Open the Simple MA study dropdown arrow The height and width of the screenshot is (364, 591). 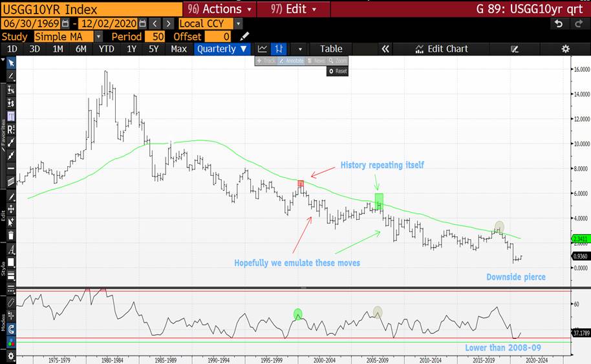(98, 37)
